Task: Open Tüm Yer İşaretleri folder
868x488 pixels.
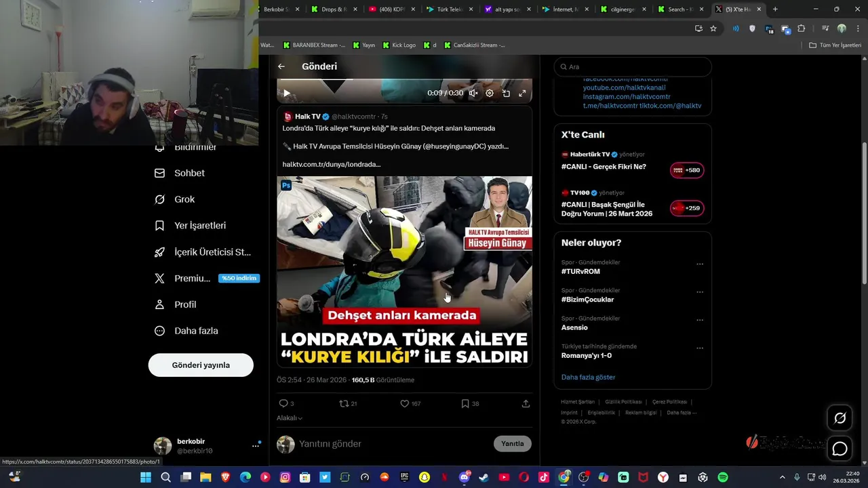Action: (x=835, y=45)
